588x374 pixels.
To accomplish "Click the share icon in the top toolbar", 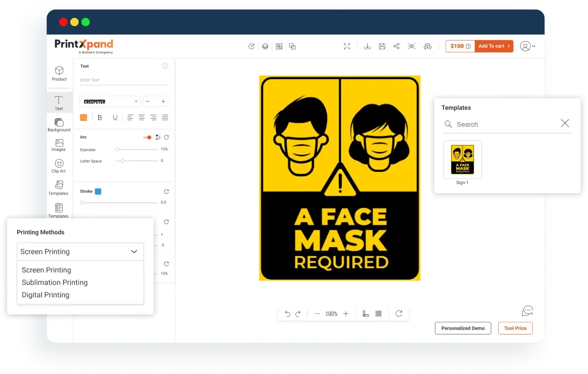I will pos(397,46).
